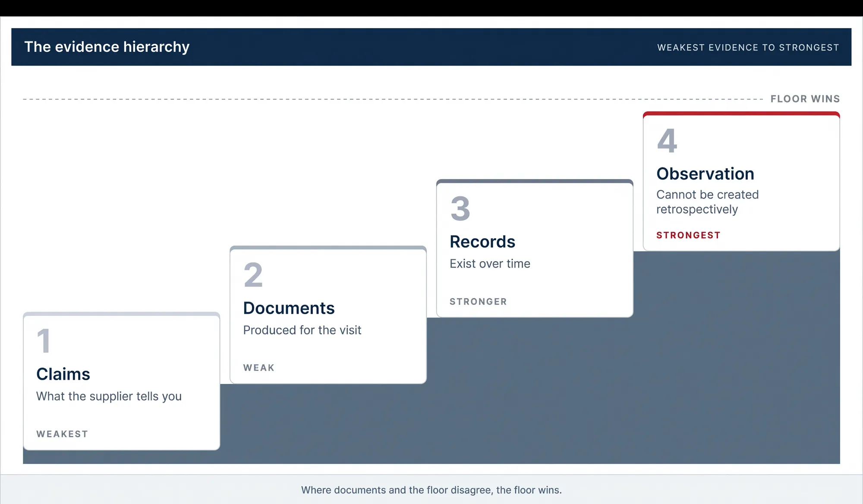
Task: Click the 'Documents' heading
Action: (x=289, y=308)
